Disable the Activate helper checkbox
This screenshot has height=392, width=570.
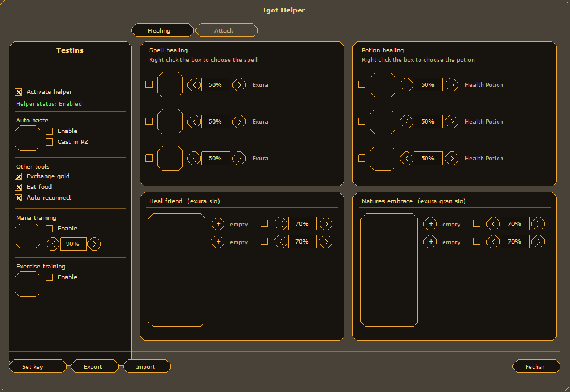click(x=18, y=92)
